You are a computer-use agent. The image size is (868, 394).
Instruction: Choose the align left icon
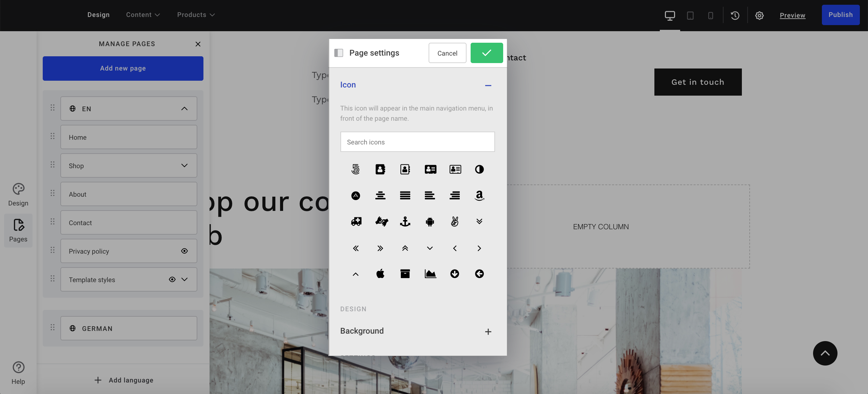(x=430, y=196)
